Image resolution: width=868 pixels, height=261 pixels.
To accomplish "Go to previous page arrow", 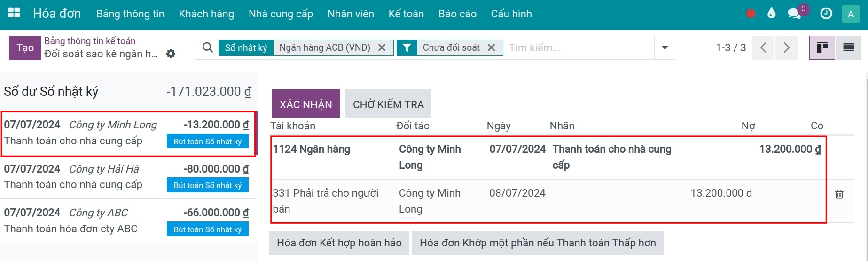I will tap(763, 47).
